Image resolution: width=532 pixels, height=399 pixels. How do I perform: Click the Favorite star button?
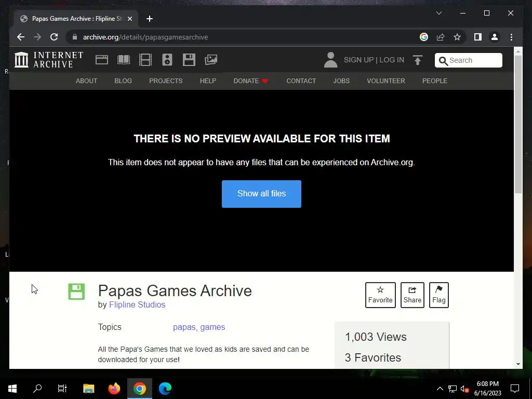[380, 295]
